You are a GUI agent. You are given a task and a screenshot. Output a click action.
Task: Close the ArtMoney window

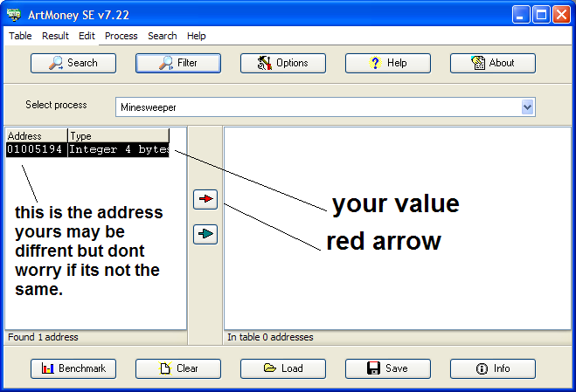[x=561, y=15]
